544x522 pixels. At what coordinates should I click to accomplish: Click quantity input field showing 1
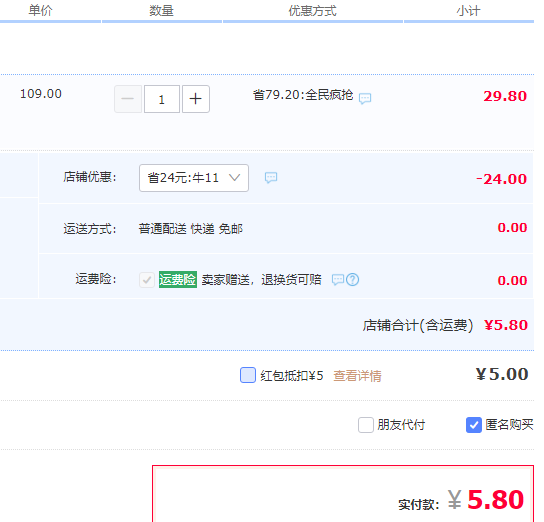[162, 99]
